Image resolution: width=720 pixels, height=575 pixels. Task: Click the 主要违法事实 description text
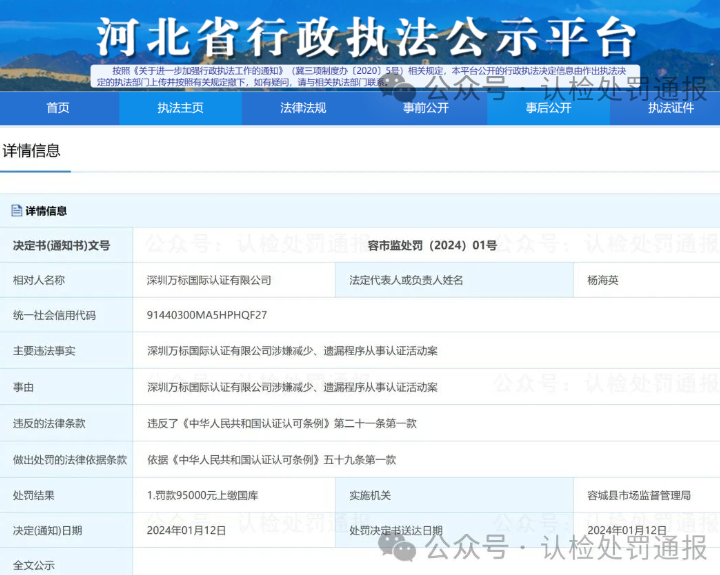[x=292, y=351]
